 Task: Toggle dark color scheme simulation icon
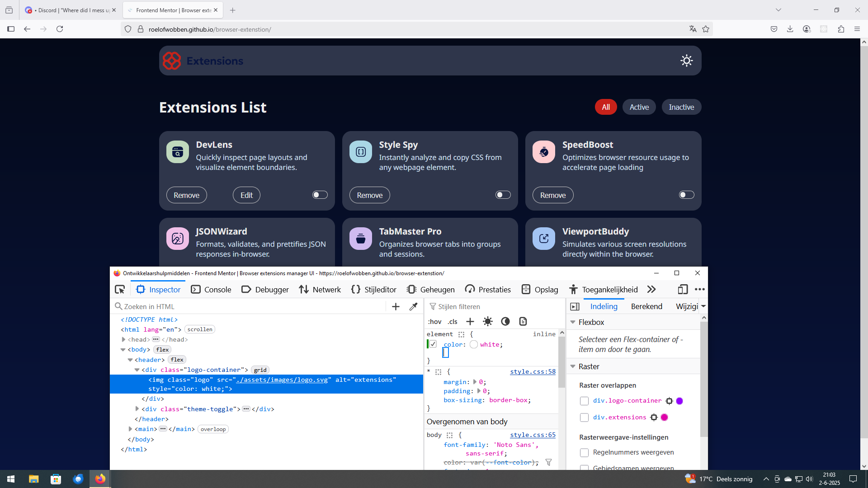pos(505,322)
